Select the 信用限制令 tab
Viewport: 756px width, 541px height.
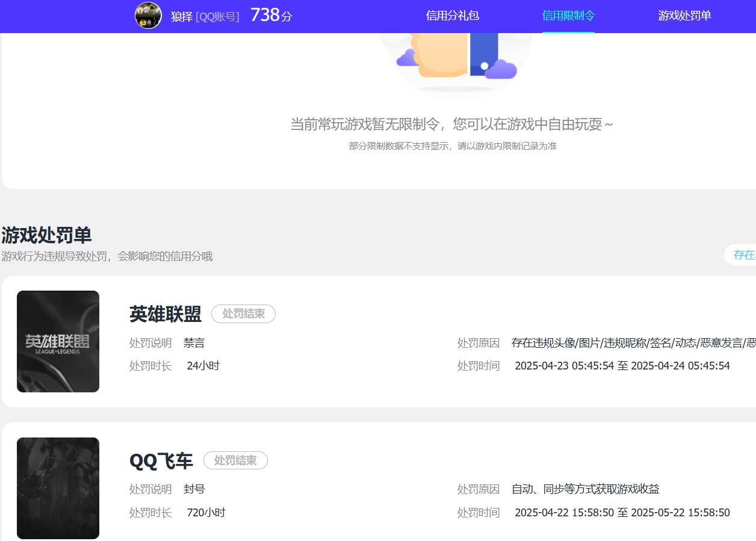[568, 16]
